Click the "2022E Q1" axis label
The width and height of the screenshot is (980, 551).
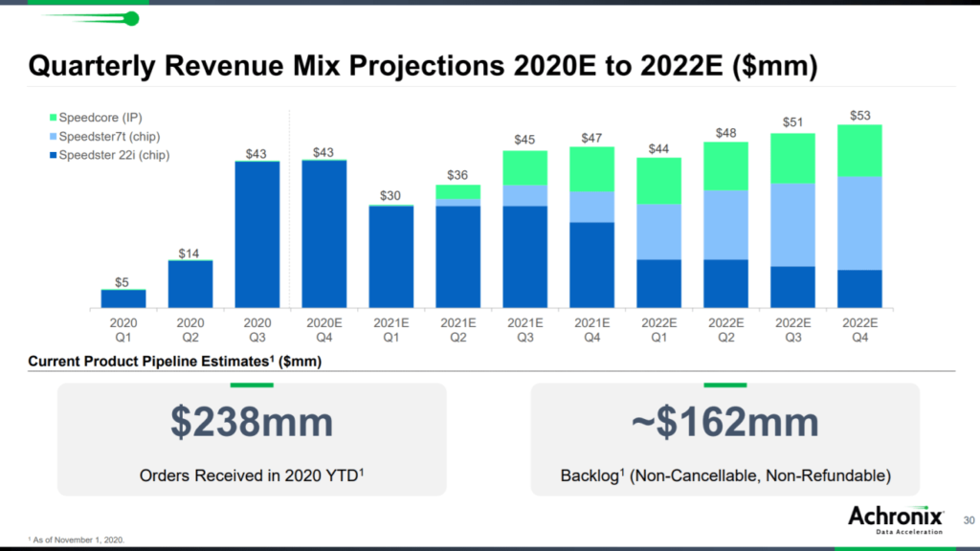pyautogui.click(x=659, y=330)
